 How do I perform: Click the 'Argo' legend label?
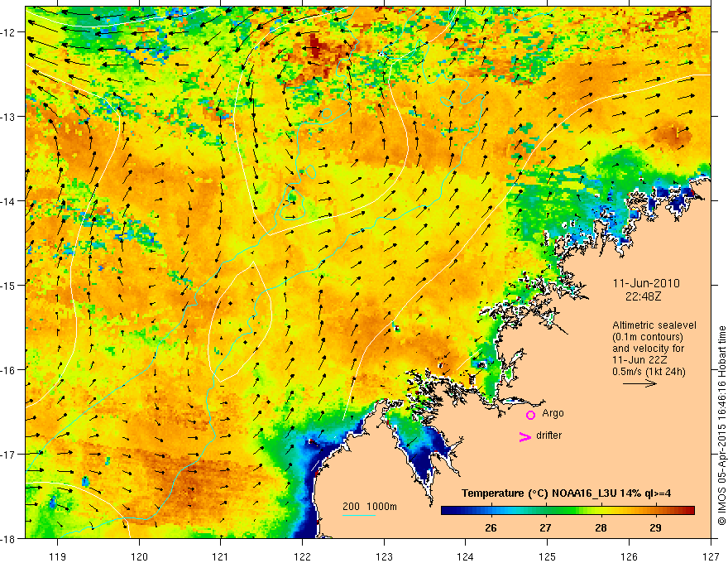pos(553,413)
